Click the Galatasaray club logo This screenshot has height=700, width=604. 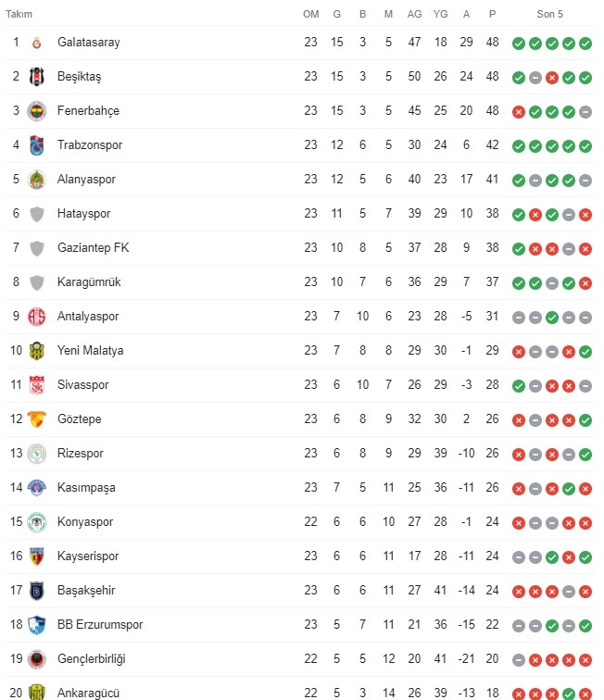tap(37, 43)
